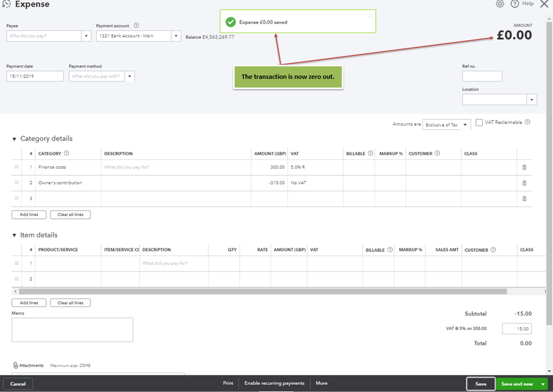Click the -315.00 amount cell

pyautogui.click(x=270, y=183)
